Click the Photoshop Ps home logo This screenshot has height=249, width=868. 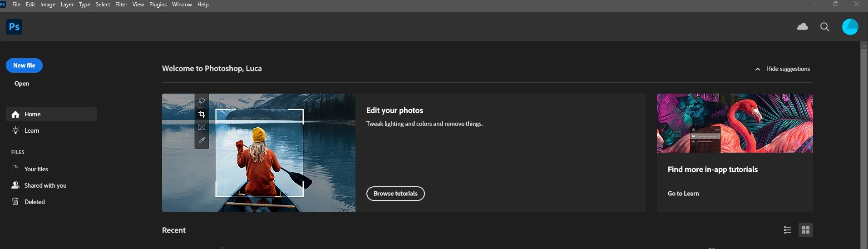coord(14,27)
